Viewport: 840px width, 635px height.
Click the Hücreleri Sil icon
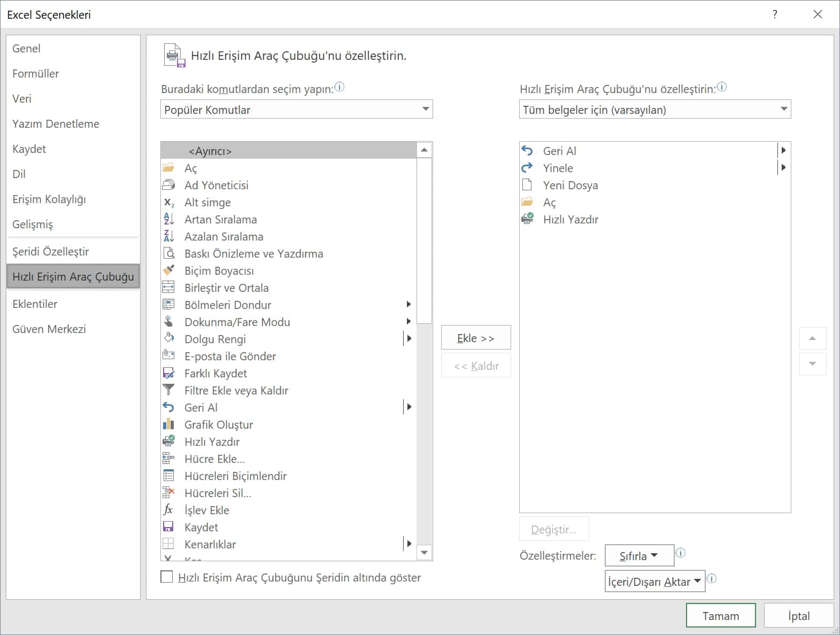[168, 493]
